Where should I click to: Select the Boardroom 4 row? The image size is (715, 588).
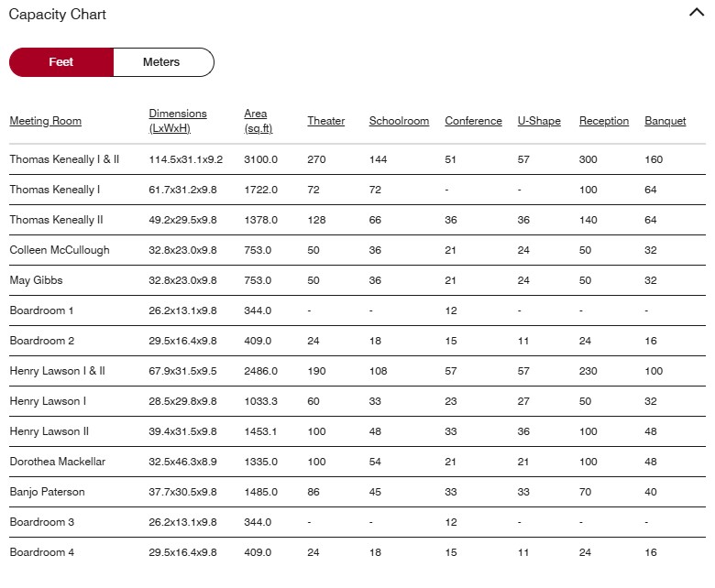[41, 552]
